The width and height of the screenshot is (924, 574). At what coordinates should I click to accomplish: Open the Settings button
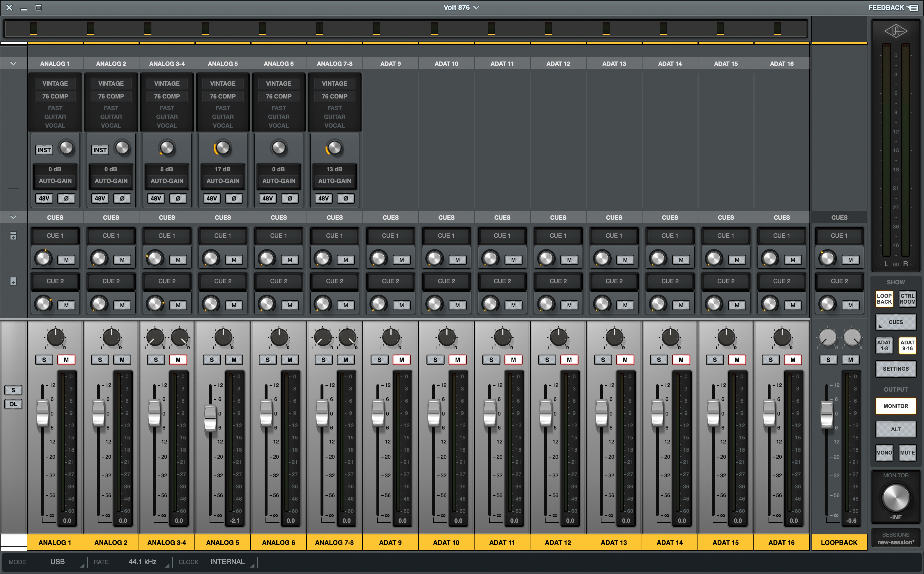coord(895,369)
